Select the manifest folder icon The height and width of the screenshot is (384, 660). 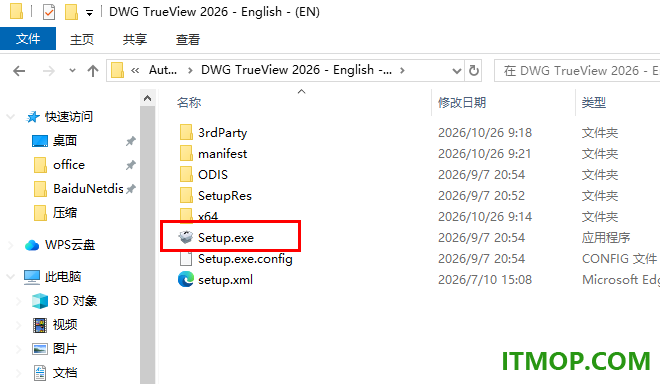point(186,153)
